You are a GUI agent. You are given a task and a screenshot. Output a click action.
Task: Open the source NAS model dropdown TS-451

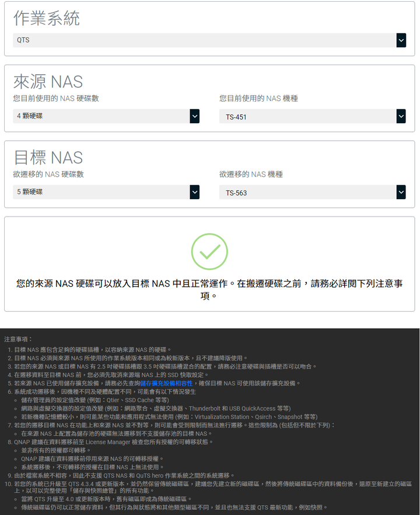pyautogui.click(x=313, y=116)
